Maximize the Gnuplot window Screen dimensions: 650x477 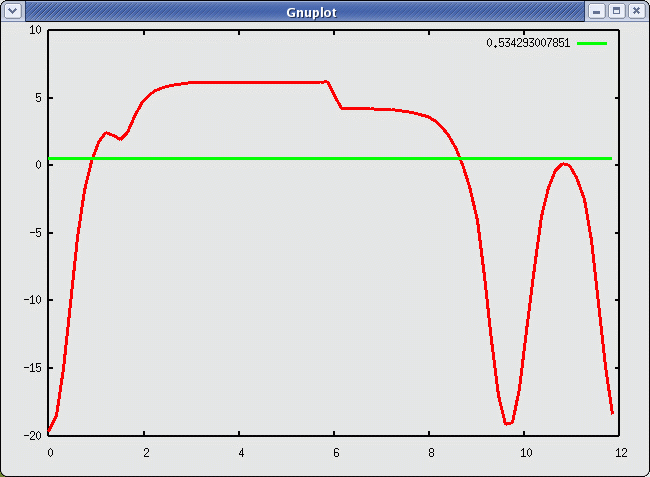click(x=616, y=10)
